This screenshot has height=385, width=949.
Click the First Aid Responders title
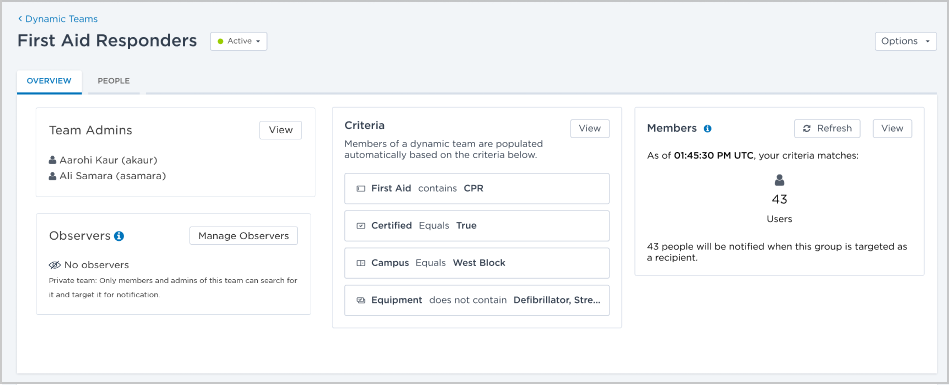click(x=107, y=41)
